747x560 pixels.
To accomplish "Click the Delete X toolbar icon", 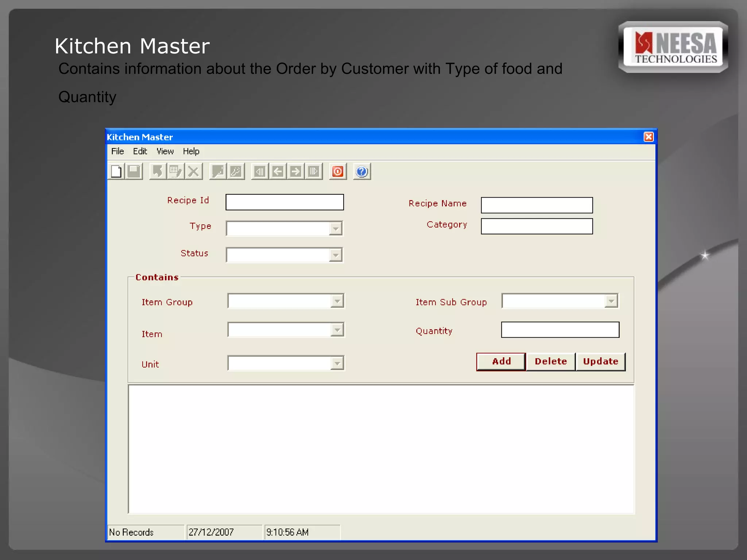I will [x=194, y=171].
